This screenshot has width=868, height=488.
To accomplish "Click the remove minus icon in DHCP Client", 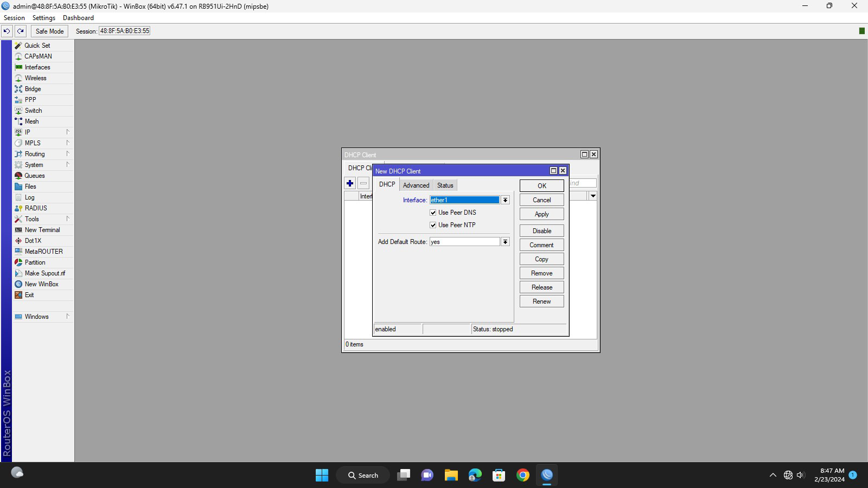I will pyautogui.click(x=363, y=183).
